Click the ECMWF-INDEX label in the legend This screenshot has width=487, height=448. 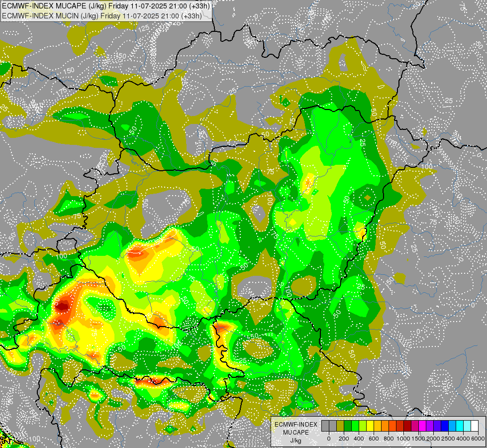[296, 425]
